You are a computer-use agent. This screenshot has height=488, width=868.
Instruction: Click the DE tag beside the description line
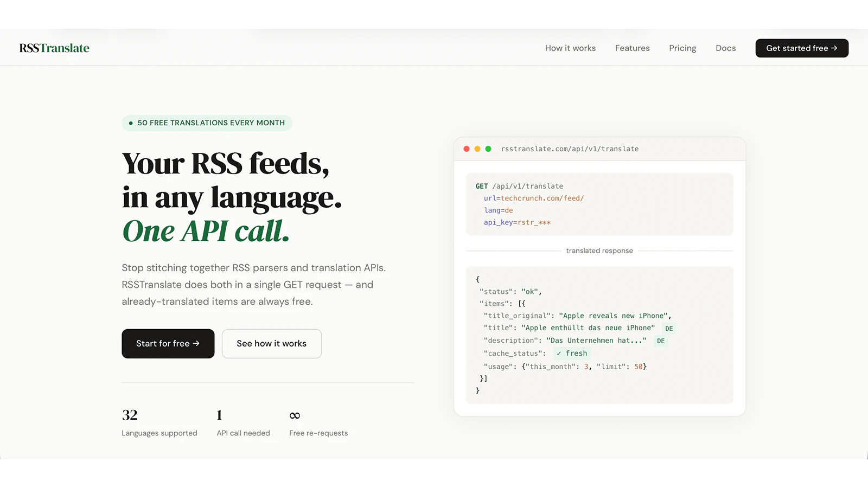(x=661, y=341)
